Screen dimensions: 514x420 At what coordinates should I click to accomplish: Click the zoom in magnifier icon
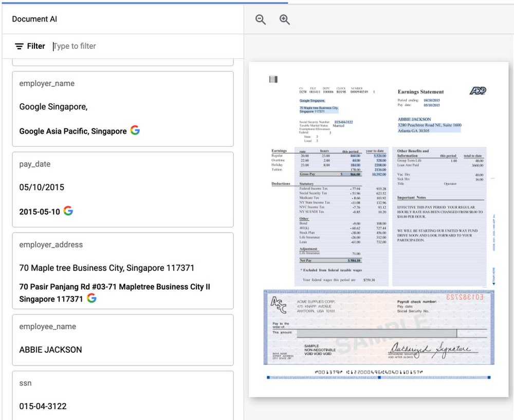pos(285,20)
